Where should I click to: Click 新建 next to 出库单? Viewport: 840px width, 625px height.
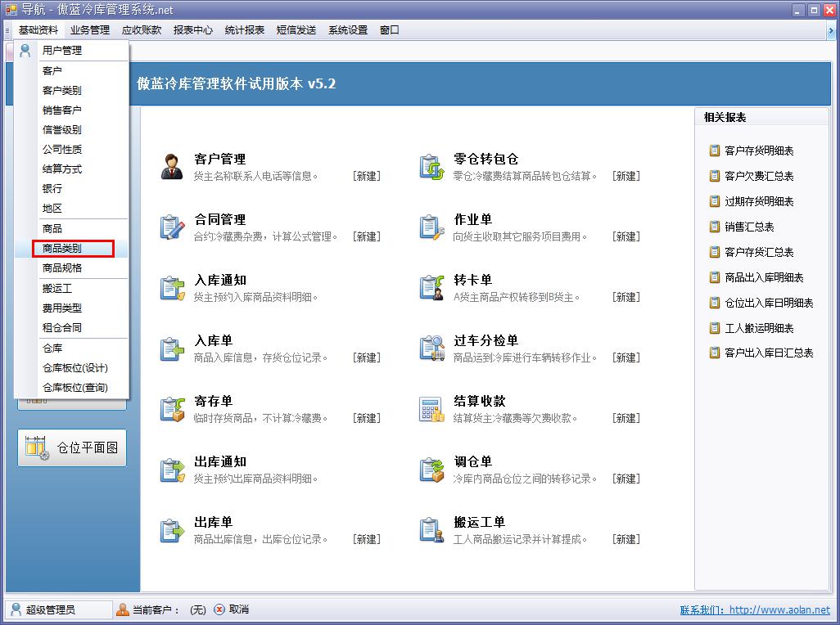click(x=367, y=539)
